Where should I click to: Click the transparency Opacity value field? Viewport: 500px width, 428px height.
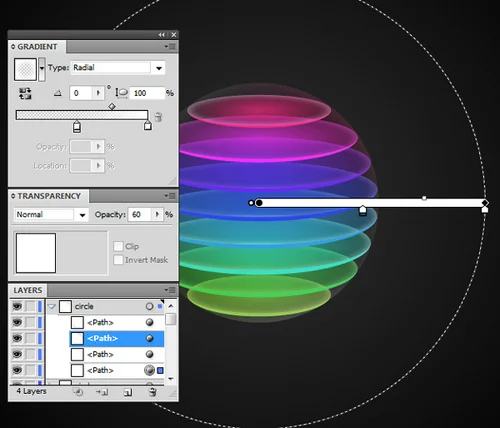point(140,214)
